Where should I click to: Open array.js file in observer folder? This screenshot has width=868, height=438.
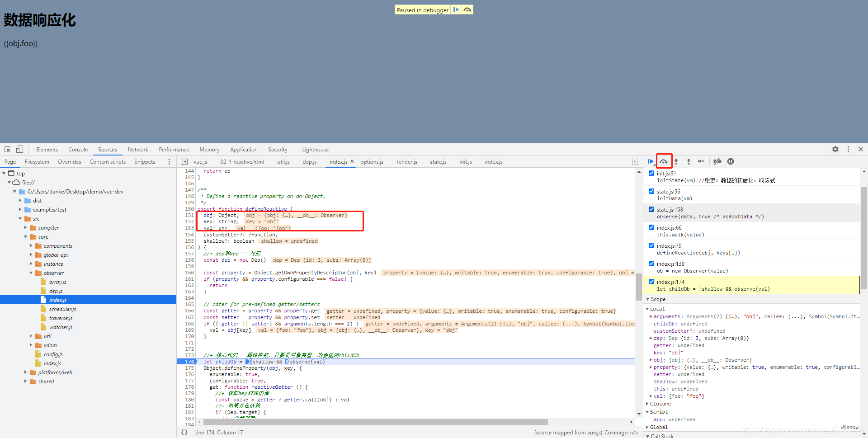pyautogui.click(x=57, y=282)
